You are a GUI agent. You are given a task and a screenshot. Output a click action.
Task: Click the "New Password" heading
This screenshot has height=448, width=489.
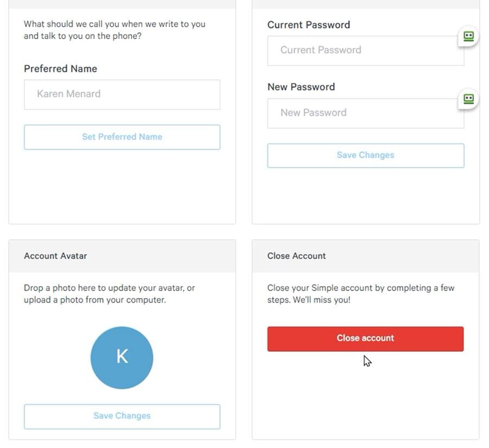[301, 86]
